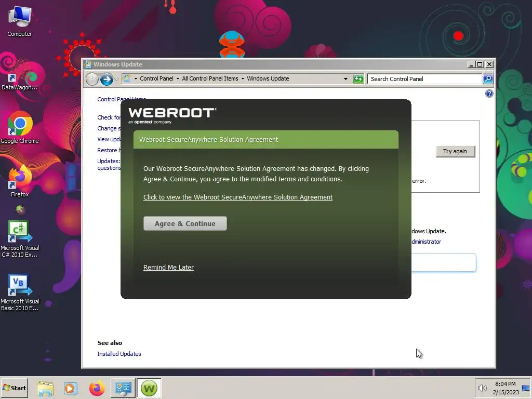The height and width of the screenshot is (399, 532).
Task: Click the Try again button
Action: tap(455, 151)
